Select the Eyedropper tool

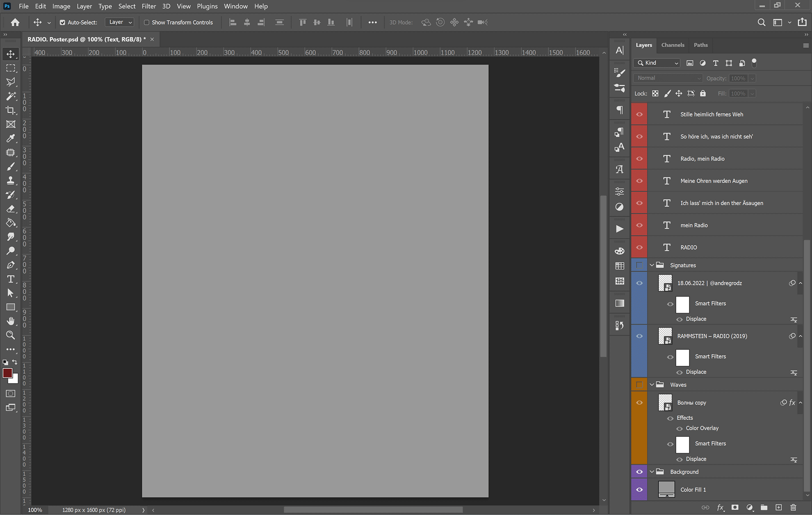tap(11, 138)
